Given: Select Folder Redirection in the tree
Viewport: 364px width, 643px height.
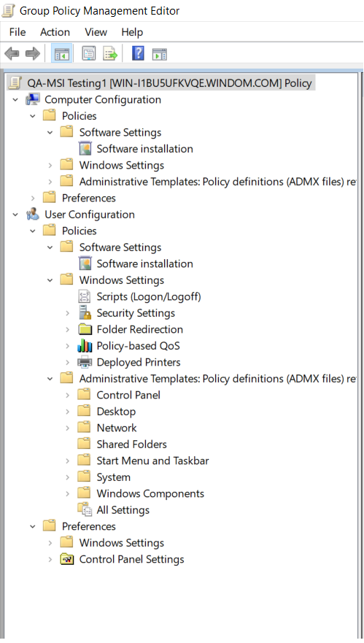Looking at the screenshot, I should [140, 329].
